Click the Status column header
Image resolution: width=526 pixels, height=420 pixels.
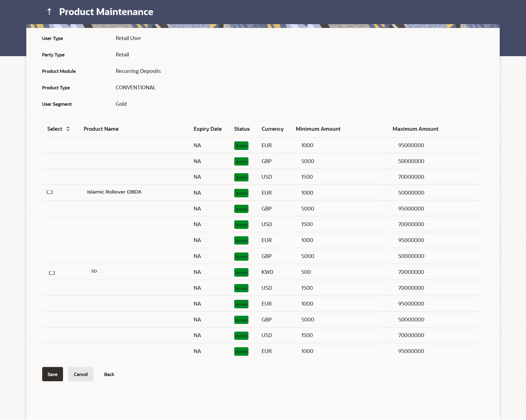[x=242, y=129]
